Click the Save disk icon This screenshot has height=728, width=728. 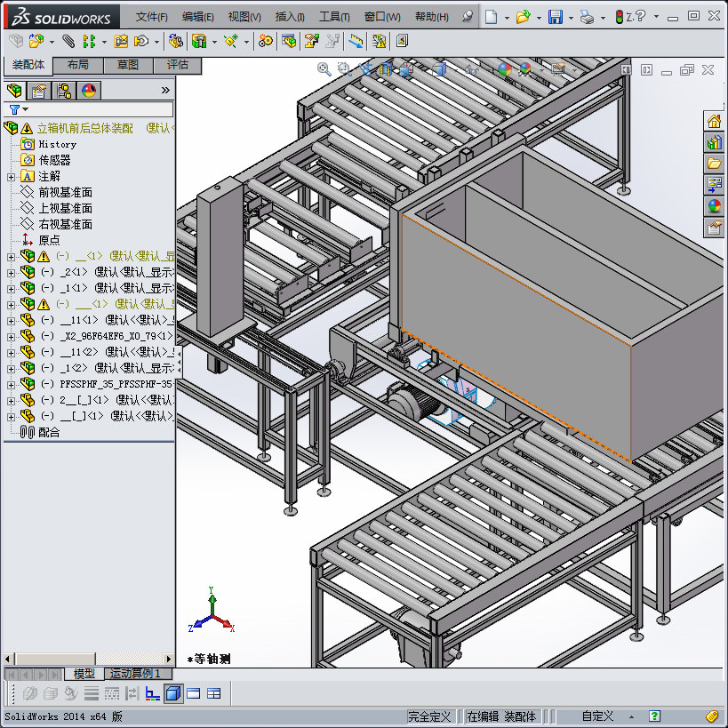[556, 17]
